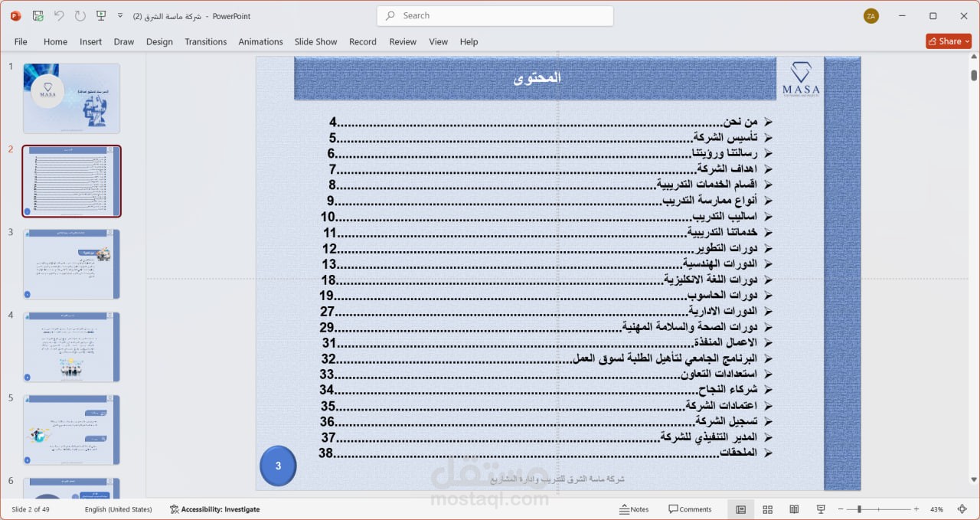
Task: Toggle the Notes pane in status bar
Action: pyautogui.click(x=634, y=509)
